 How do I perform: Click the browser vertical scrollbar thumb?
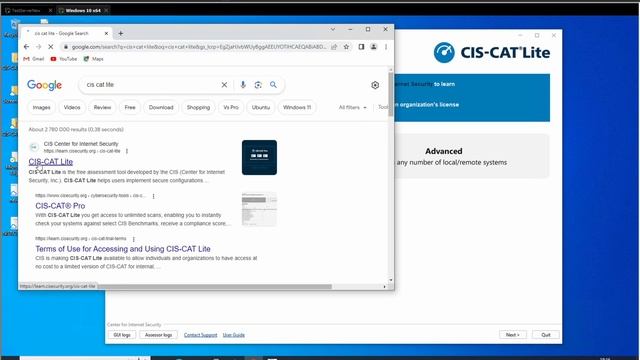click(391, 94)
